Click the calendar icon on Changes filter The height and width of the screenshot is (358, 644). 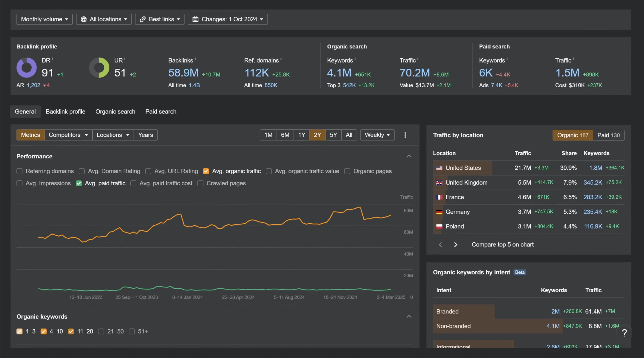point(196,19)
